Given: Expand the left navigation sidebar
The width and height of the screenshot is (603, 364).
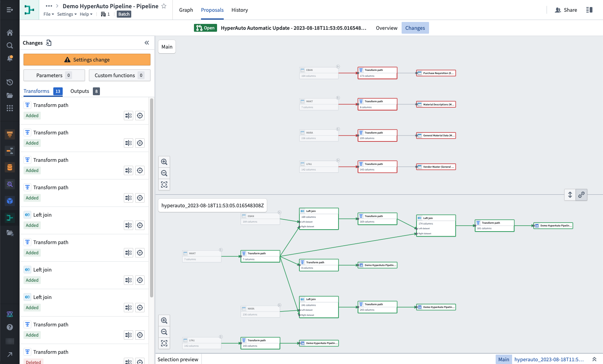Looking at the screenshot, I should pos(10,10).
